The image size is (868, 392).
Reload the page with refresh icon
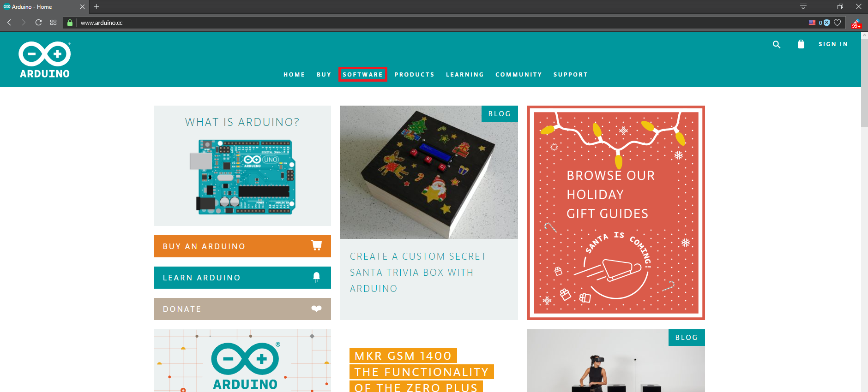(x=38, y=23)
